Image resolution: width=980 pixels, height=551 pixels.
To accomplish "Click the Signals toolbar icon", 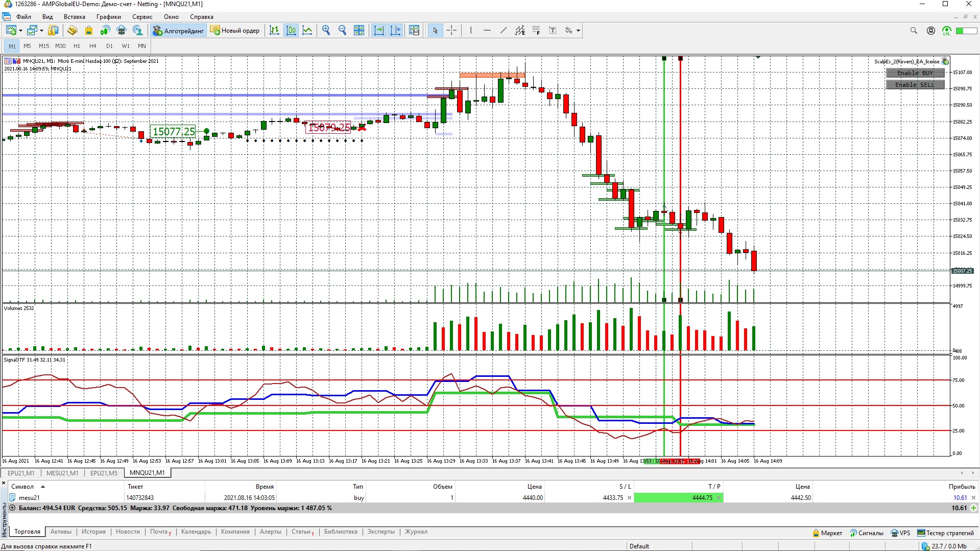I will click(105, 31).
